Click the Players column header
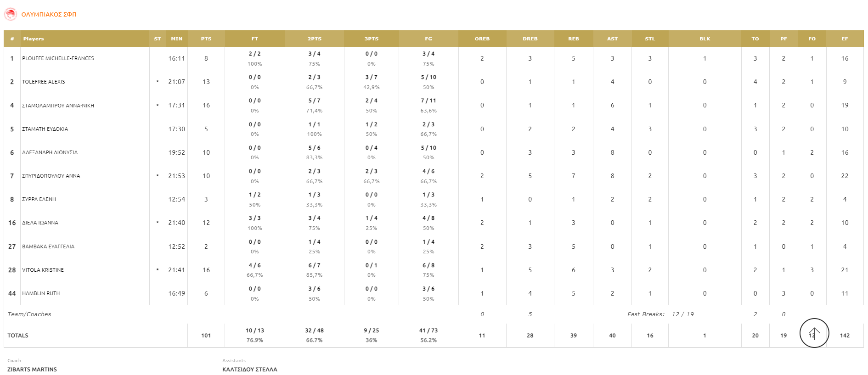This screenshot has height=375, width=868. [34, 39]
